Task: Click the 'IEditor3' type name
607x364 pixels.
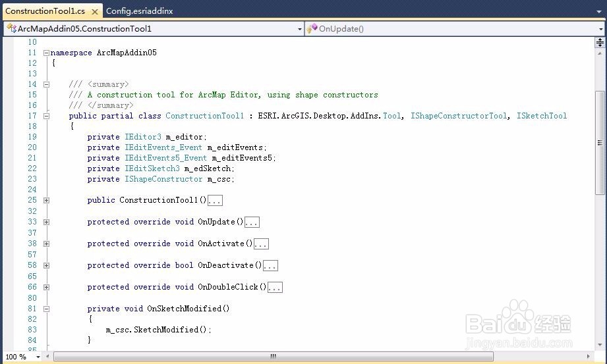Action: click(143, 137)
